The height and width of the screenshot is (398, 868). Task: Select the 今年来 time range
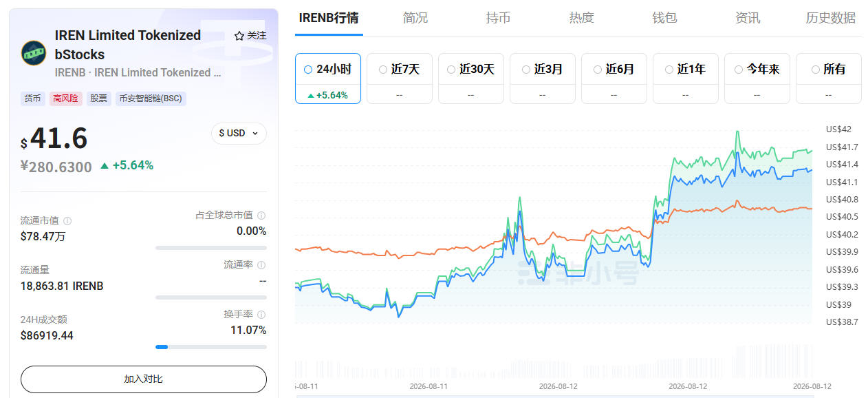[x=757, y=78]
